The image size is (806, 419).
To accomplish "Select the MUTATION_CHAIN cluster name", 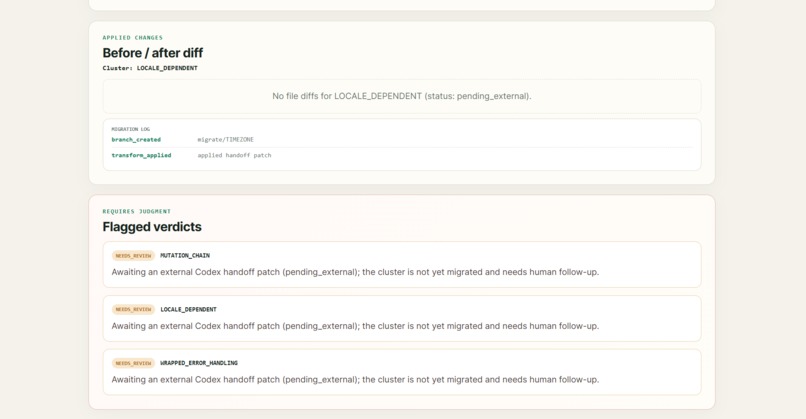I will pyautogui.click(x=185, y=256).
